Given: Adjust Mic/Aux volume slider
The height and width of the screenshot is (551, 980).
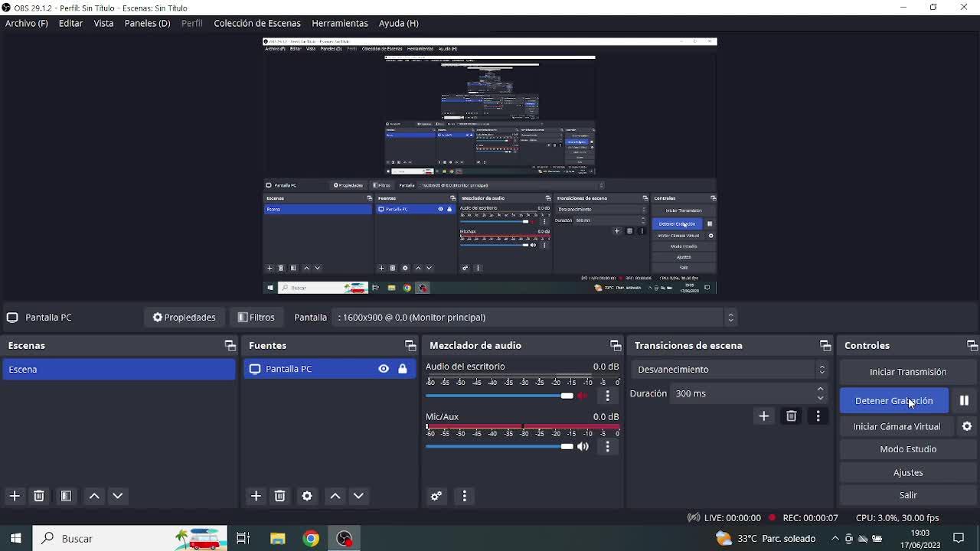Looking at the screenshot, I should click(x=499, y=446).
